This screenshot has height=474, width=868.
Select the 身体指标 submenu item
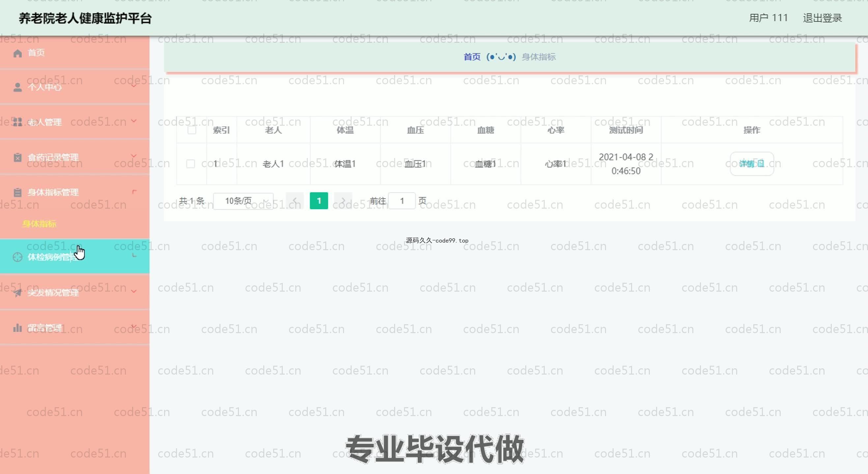tap(40, 224)
